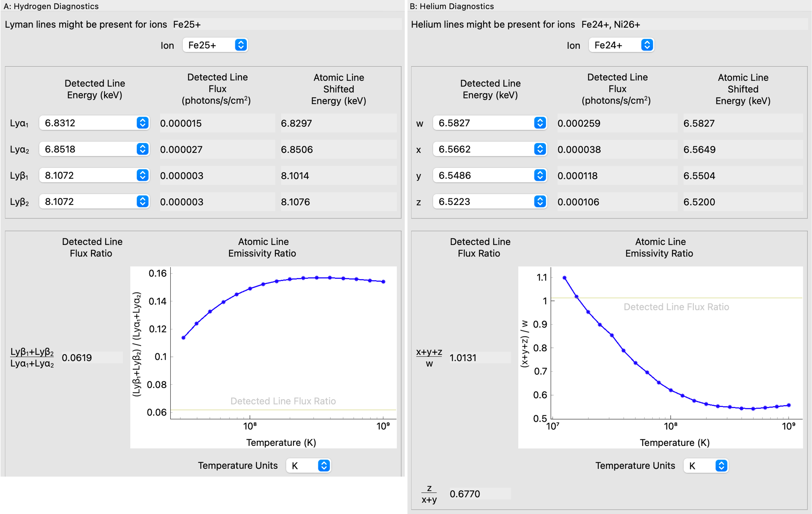The height and width of the screenshot is (514, 812).
Task: Click the z/(x+y) ratio value 0.6770
Action: [480, 493]
